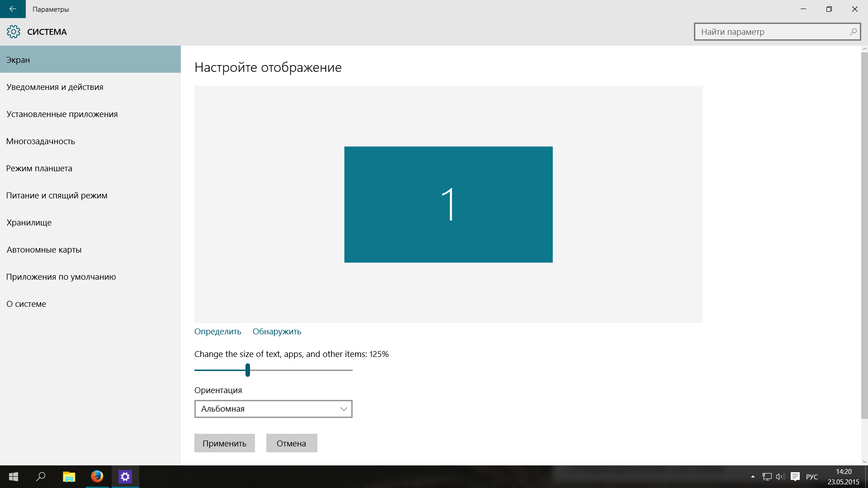Open Автономные карты section
This screenshot has width=868, height=488.
click(x=90, y=249)
